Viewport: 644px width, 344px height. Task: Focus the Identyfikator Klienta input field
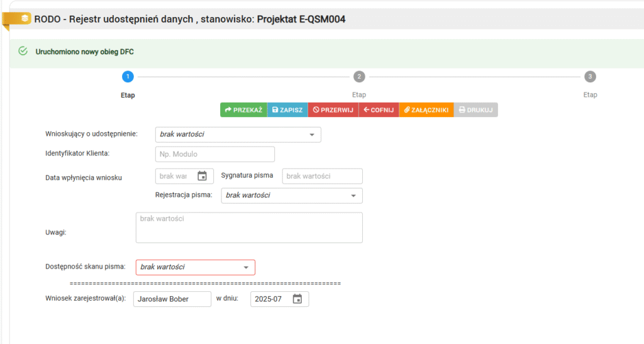point(214,155)
